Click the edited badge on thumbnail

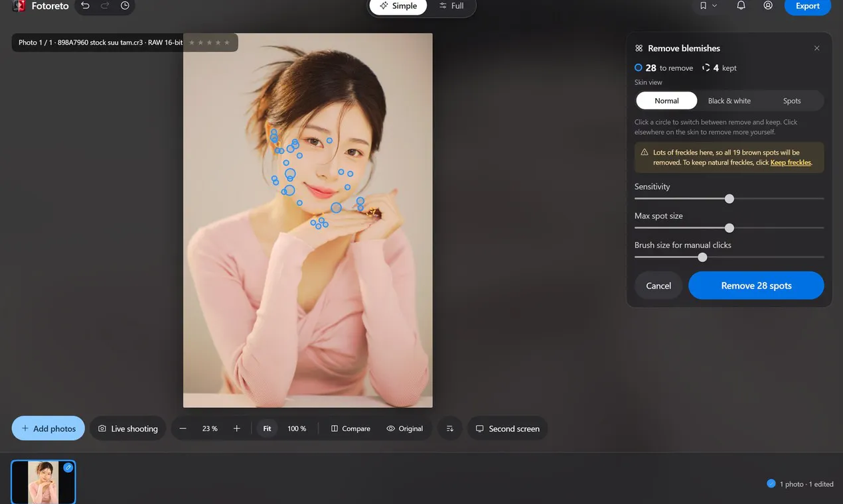point(68,468)
